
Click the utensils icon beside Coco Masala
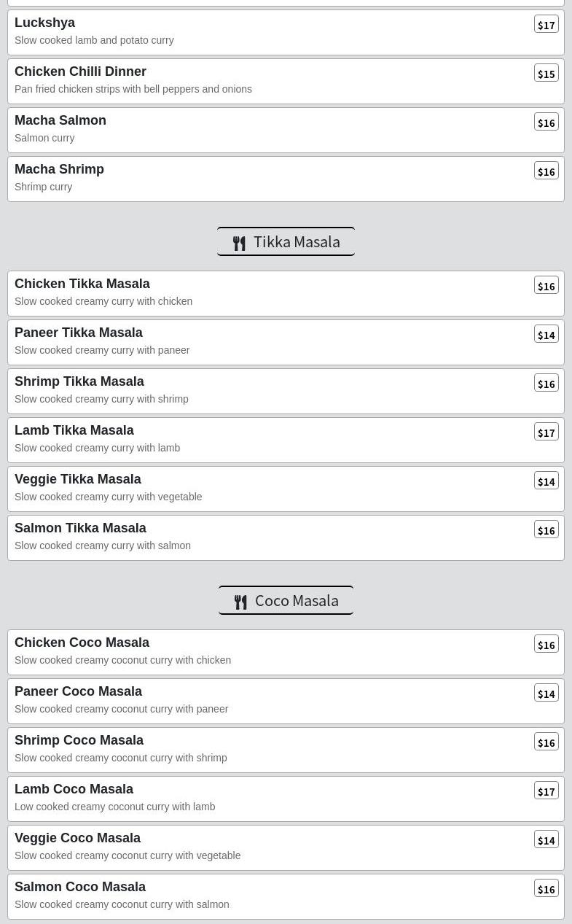[x=240, y=602]
